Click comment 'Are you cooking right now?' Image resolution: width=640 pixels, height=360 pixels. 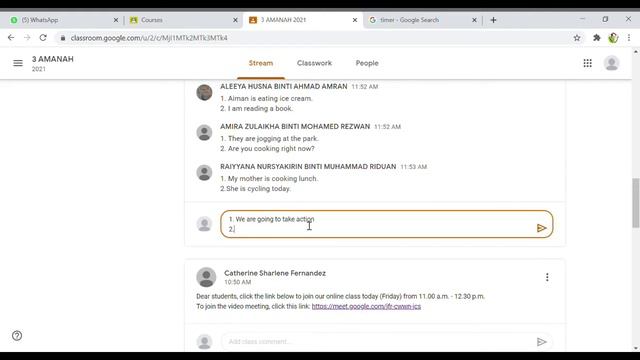click(x=267, y=149)
